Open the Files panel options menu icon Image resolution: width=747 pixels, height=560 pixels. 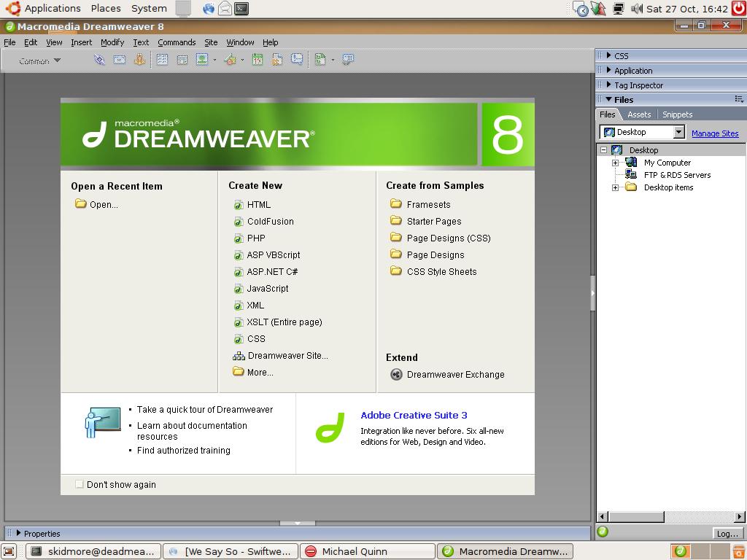click(x=739, y=99)
